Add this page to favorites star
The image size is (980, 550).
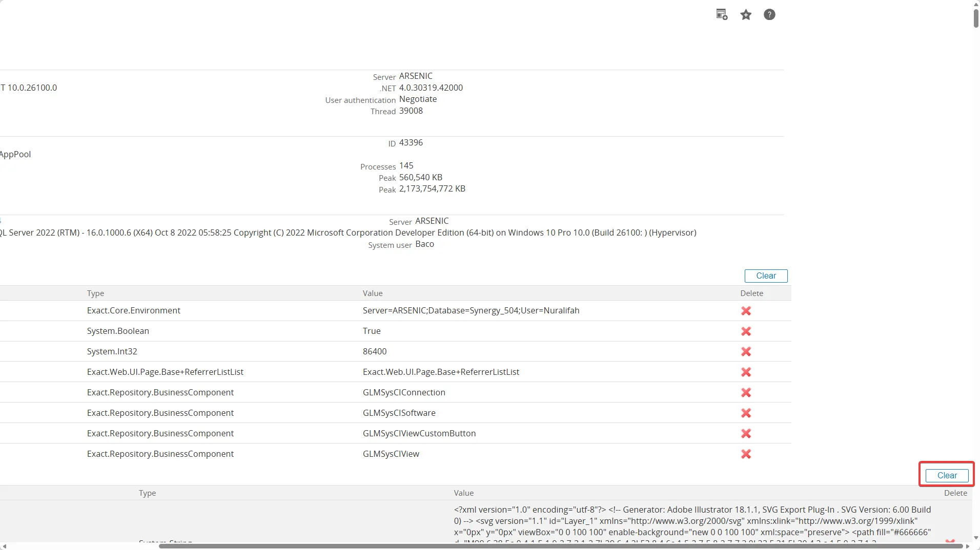[x=746, y=15]
